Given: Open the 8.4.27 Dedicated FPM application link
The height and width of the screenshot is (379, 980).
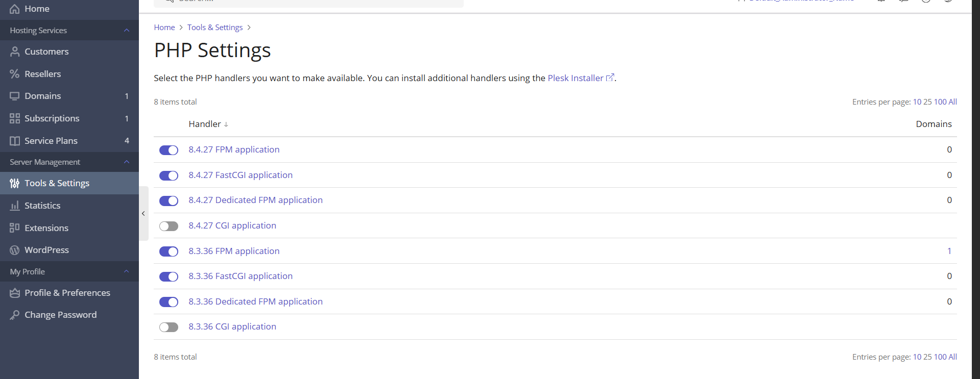Looking at the screenshot, I should pyautogui.click(x=255, y=200).
